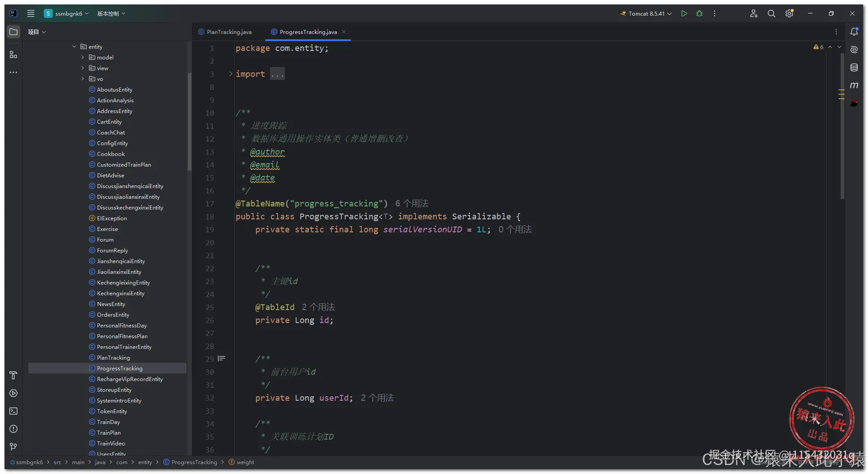Open more run actions menu
Screen dimensions: 868x474
pos(715,13)
